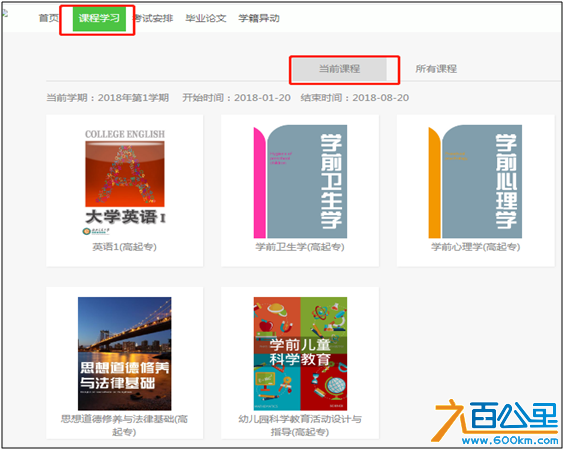Click the university logo under 大学英语 cover
This screenshot has width=565, height=450.
(95, 231)
